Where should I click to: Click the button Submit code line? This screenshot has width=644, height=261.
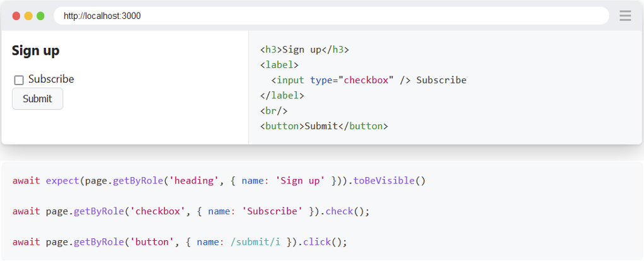coord(324,126)
